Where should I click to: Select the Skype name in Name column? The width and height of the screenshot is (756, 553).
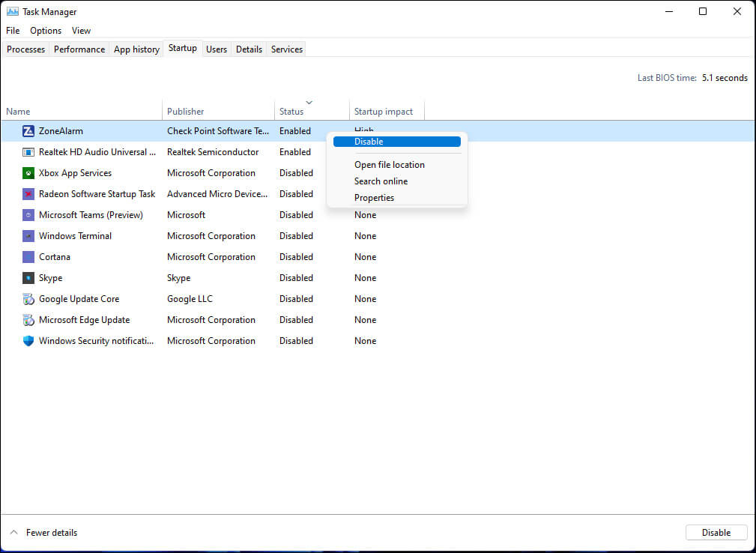click(51, 278)
